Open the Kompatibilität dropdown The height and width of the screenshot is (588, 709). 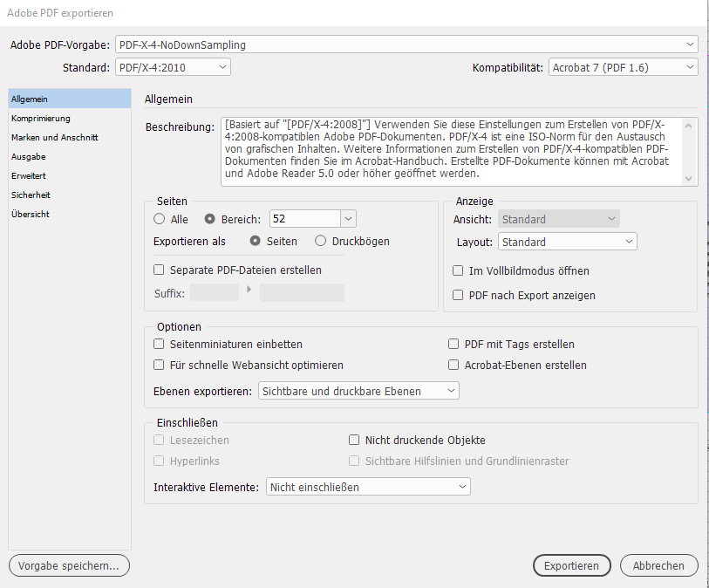click(x=622, y=65)
